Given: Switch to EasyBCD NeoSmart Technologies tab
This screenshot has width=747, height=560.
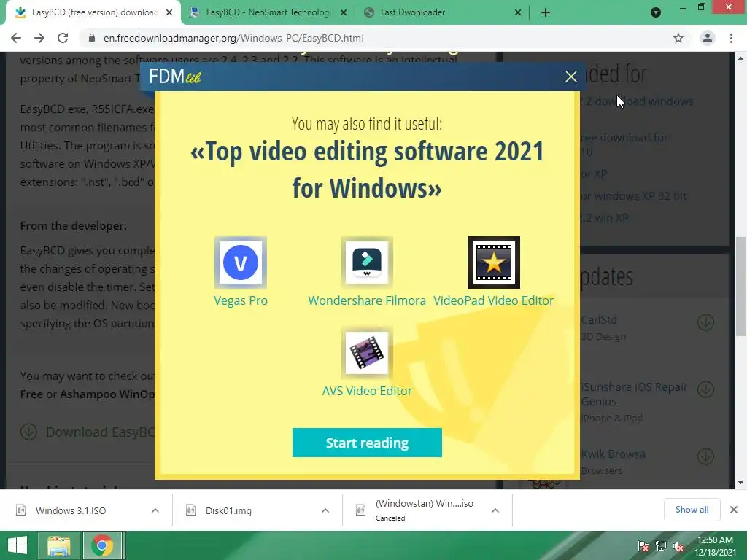Looking at the screenshot, I should tap(267, 12).
